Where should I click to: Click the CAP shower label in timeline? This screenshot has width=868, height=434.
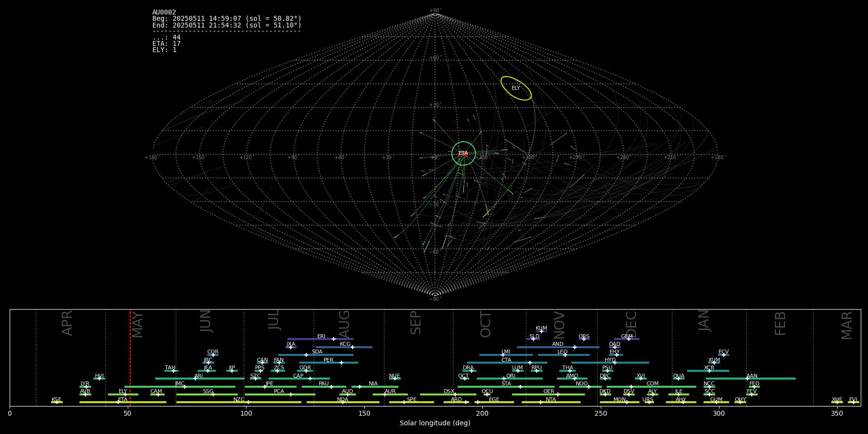coord(298,376)
